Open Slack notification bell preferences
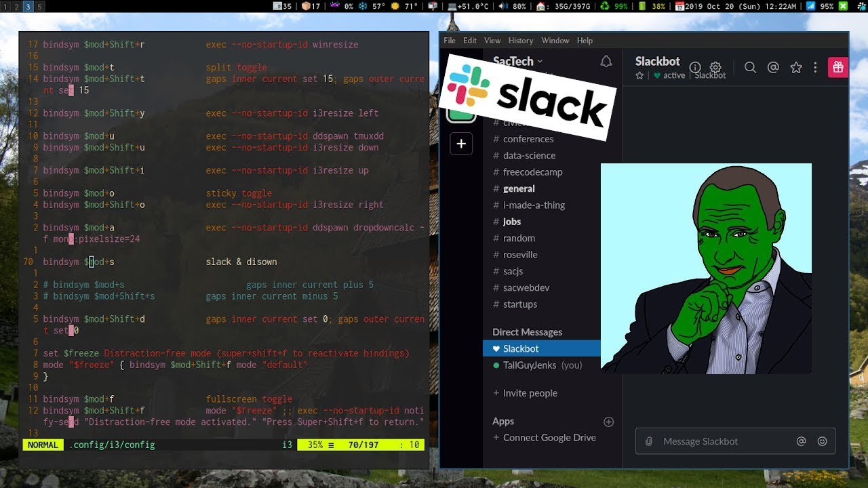The width and height of the screenshot is (868, 488). [606, 62]
